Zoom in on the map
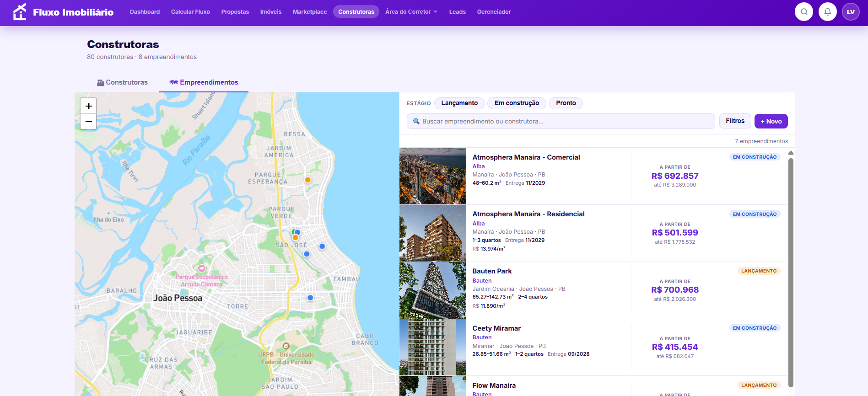The image size is (868, 396). click(x=89, y=106)
